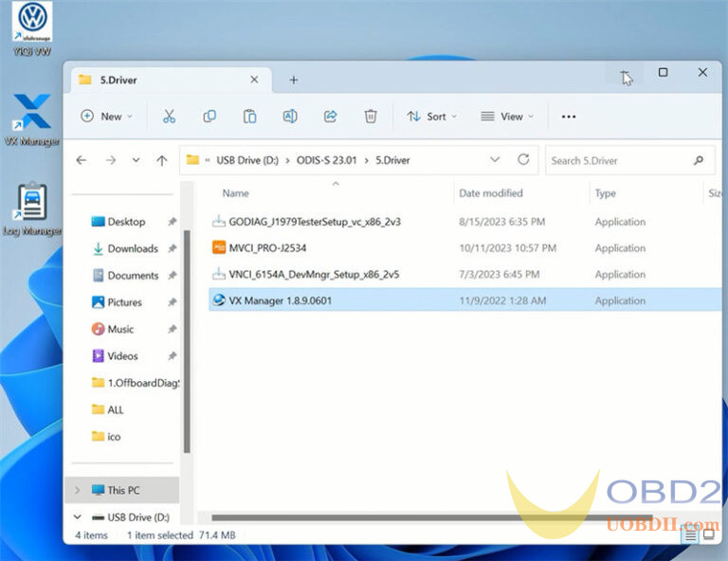
Task: Switch to details view icon in status bar
Action: 690,535
